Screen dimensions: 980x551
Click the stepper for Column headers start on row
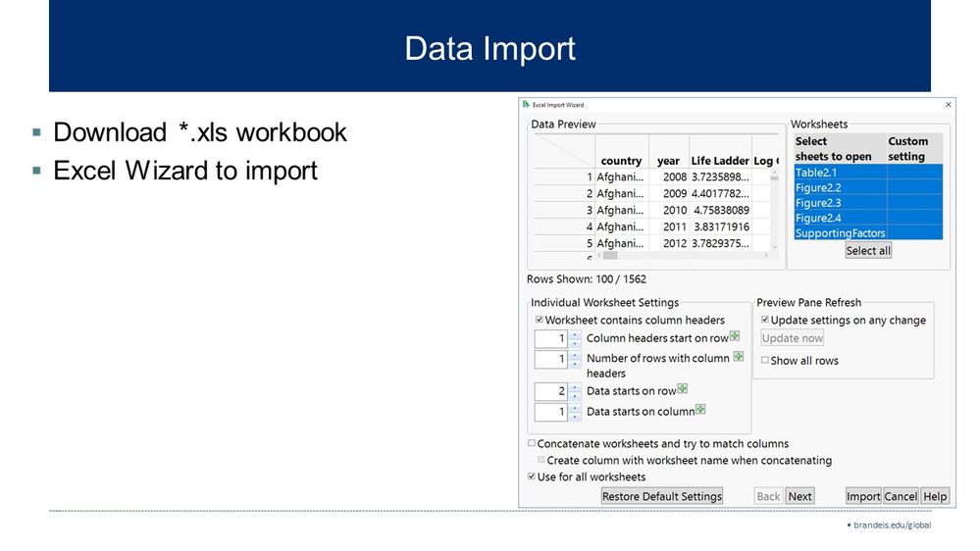pos(575,338)
